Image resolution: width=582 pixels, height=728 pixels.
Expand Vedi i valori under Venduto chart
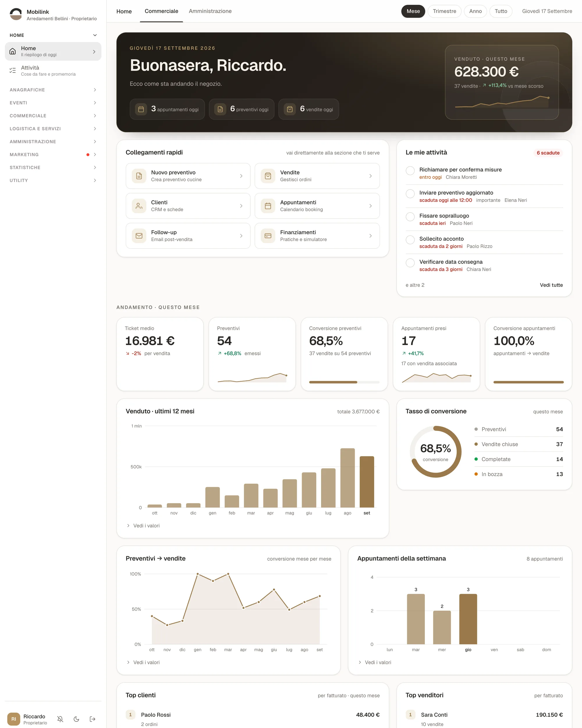point(143,526)
